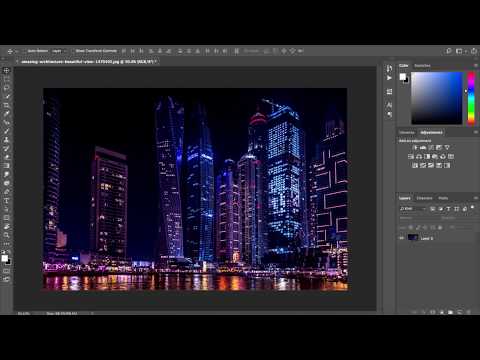The image size is (480, 360).
Task: Add a Black & White adjustment
Action: tap(427, 156)
